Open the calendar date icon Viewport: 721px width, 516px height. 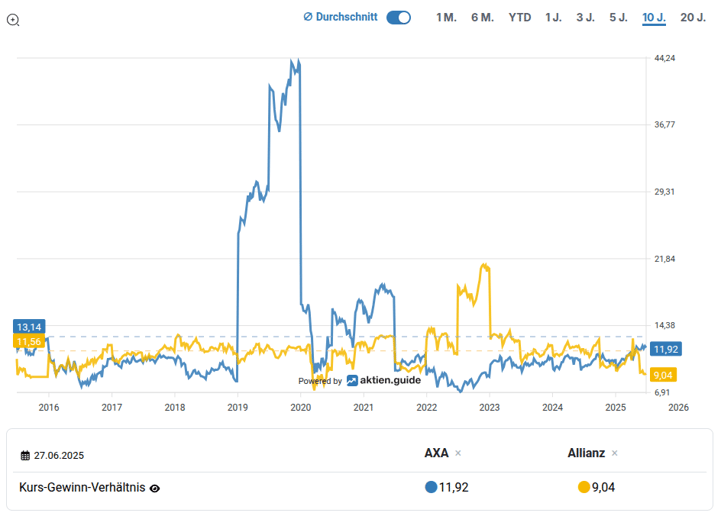coord(25,456)
